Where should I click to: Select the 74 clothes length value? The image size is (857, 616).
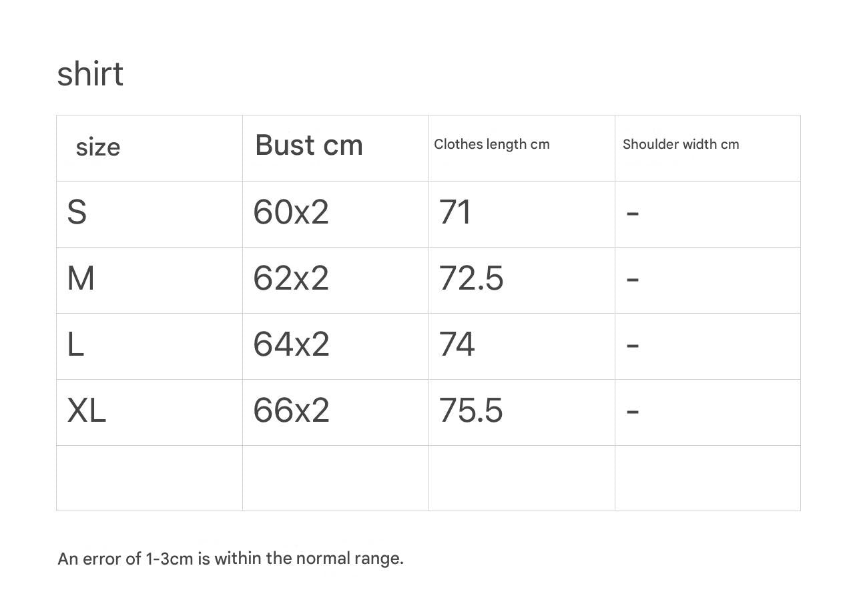tap(457, 344)
